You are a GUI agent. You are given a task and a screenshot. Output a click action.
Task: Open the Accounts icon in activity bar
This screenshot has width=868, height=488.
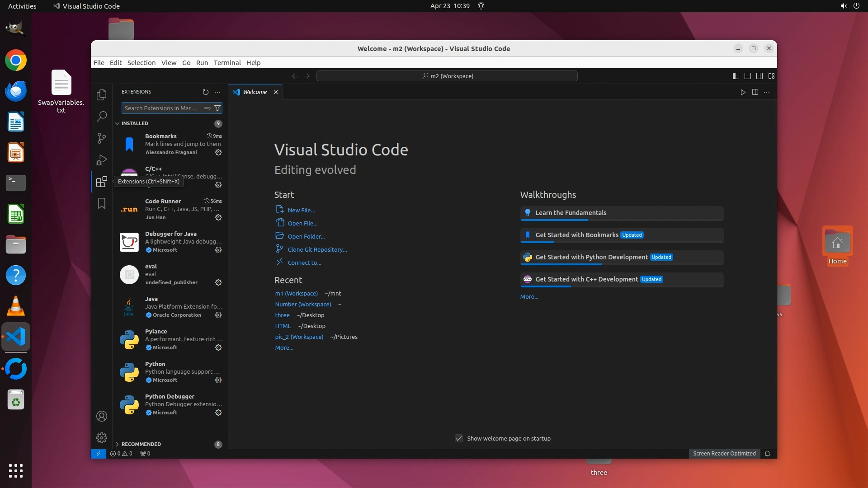tap(102, 416)
